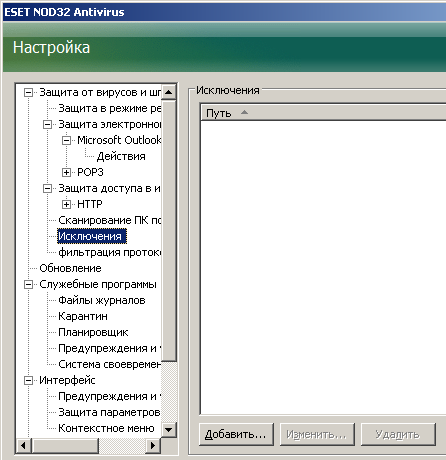Select the Исключения tree item
Screen dimensions: 446x460
tap(92, 236)
